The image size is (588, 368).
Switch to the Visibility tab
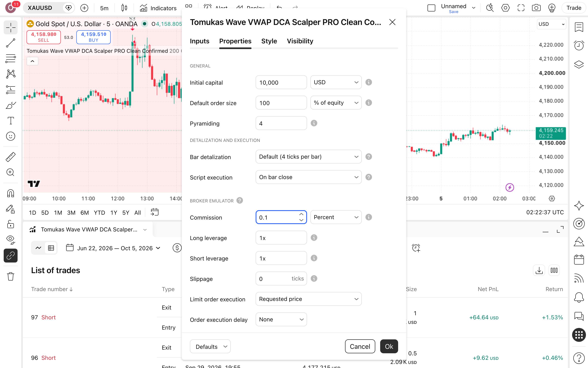(300, 41)
